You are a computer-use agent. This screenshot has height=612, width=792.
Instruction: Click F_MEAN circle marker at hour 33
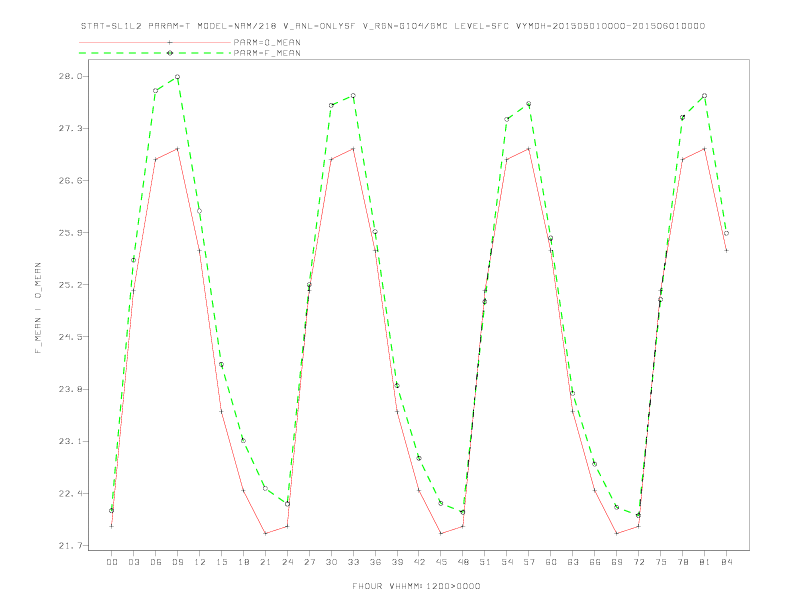pos(353,95)
